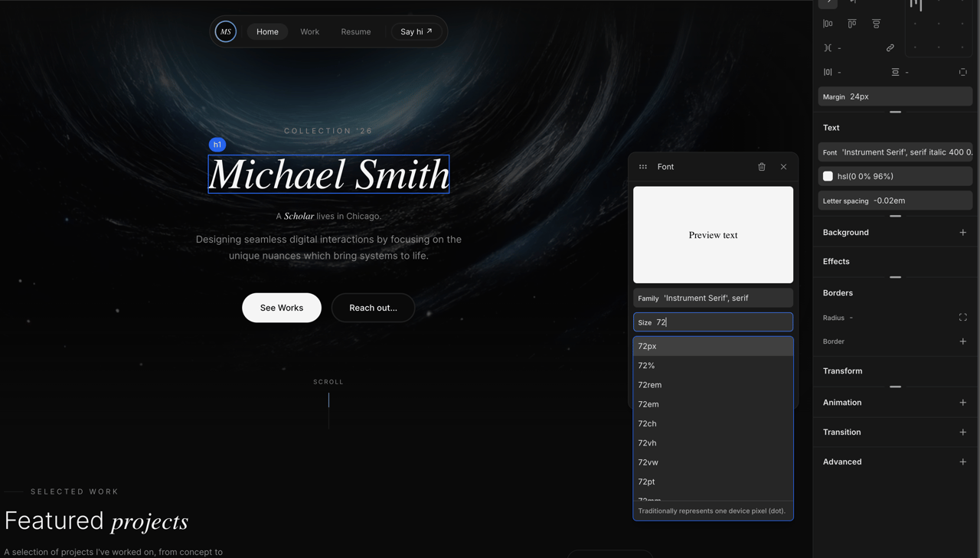
Task: Click the link icon beside gap field
Action: click(x=890, y=48)
